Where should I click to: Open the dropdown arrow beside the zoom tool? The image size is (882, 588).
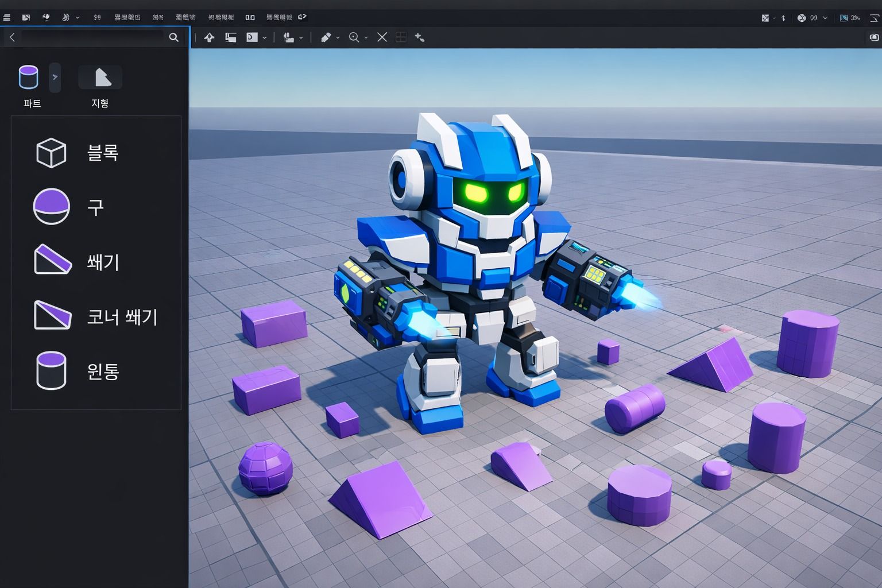tap(366, 38)
